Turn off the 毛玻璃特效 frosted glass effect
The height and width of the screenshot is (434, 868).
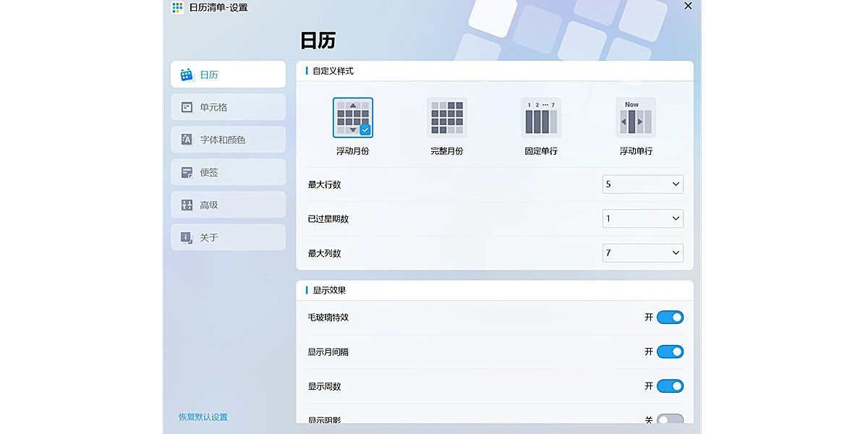[669, 317]
